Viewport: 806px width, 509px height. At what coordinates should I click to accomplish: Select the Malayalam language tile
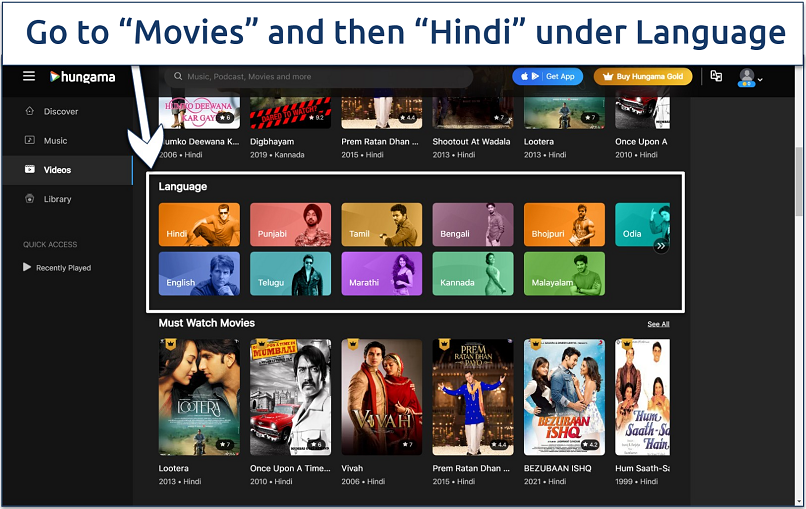(564, 274)
